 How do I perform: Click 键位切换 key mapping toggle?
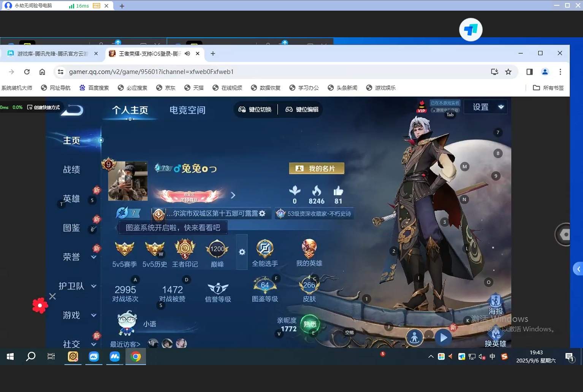tap(255, 110)
